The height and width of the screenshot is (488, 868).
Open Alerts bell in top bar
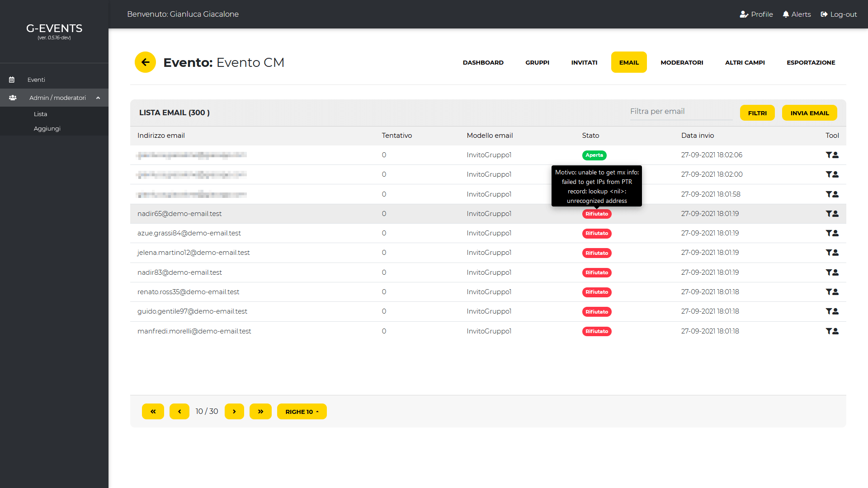[x=797, y=14]
